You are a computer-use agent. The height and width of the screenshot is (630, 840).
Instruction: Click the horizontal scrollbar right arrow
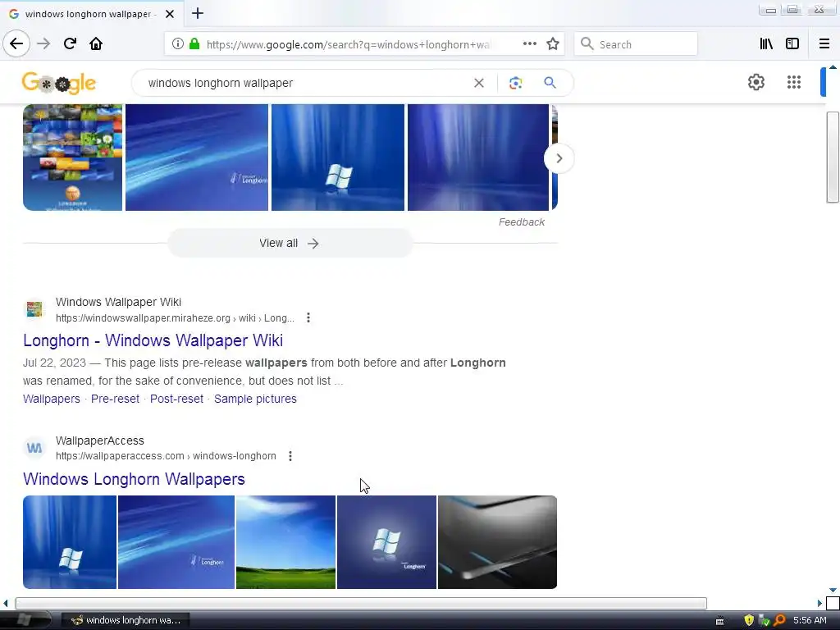click(819, 603)
